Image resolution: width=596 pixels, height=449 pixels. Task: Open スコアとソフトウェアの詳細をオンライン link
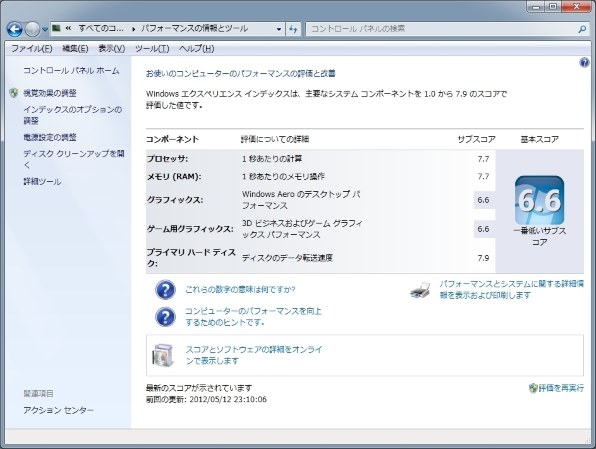(254, 355)
